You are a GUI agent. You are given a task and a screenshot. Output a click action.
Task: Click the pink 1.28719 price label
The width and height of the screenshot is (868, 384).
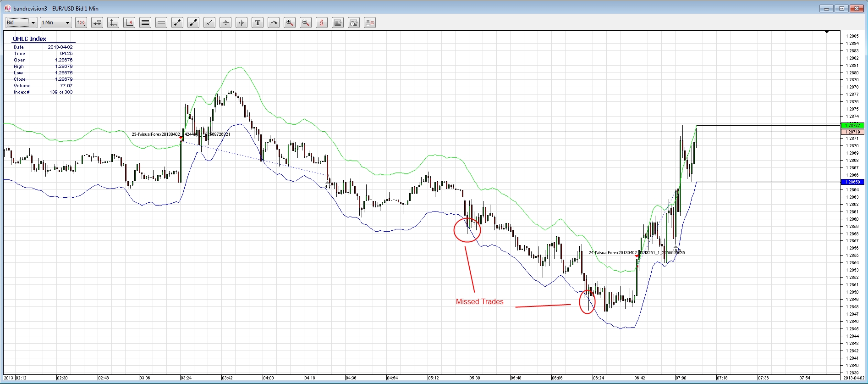coord(852,132)
